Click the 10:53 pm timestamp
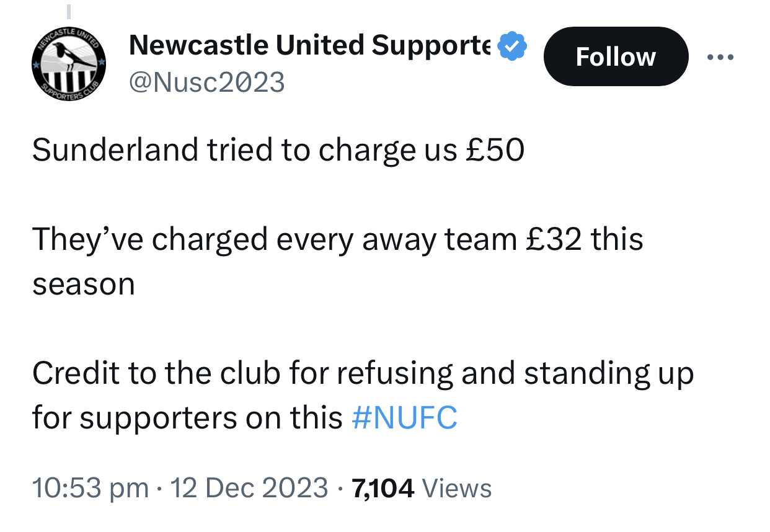770x532 pixels. [91, 488]
